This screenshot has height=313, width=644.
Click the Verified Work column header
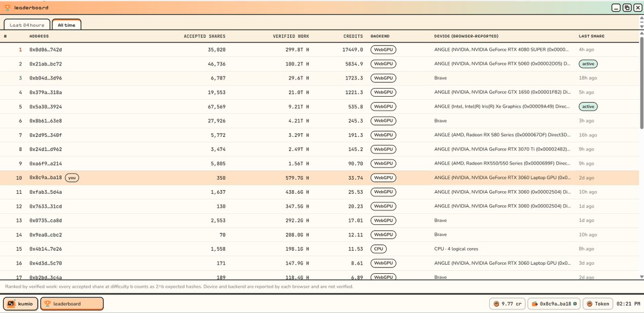291,36
